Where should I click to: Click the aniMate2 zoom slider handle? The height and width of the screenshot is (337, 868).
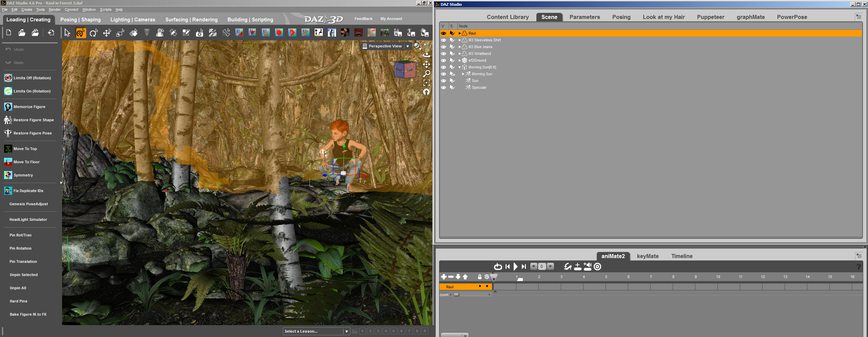click(x=456, y=295)
